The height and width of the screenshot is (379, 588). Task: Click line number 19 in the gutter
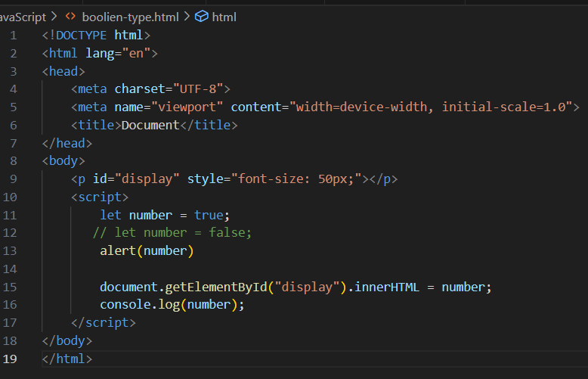[10, 359]
